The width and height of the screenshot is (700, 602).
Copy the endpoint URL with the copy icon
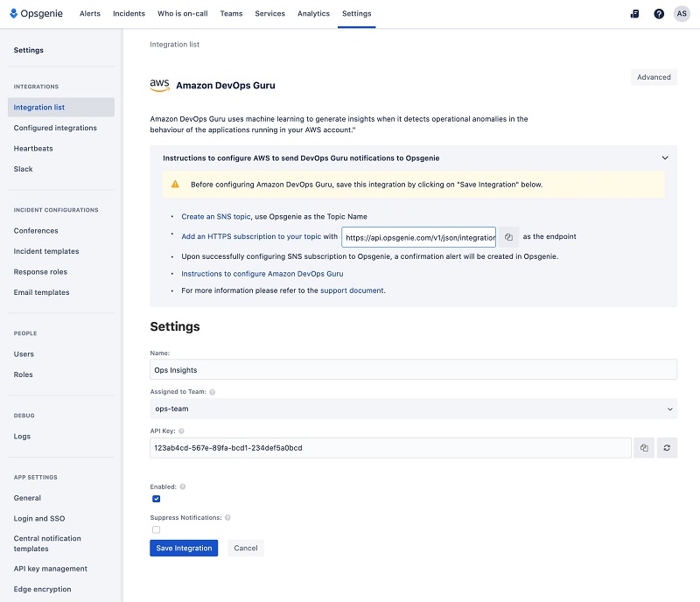508,237
